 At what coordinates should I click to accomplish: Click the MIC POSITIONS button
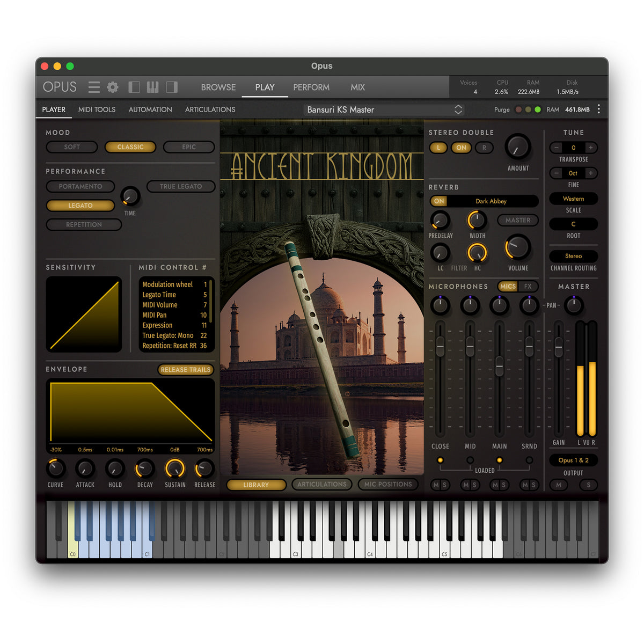coord(388,484)
